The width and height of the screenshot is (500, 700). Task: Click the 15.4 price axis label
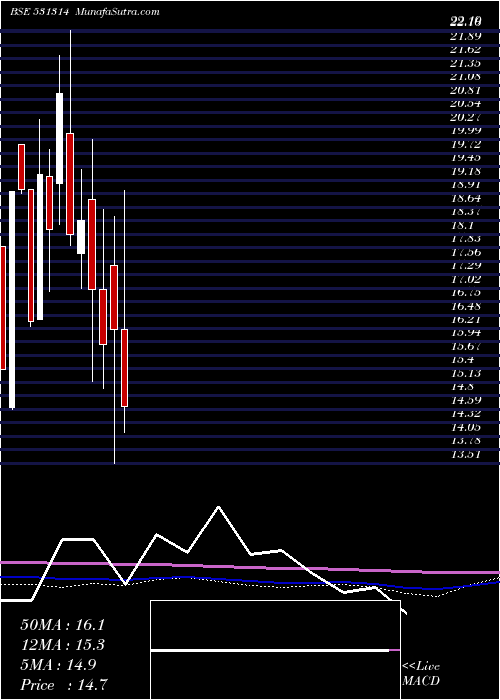(x=462, y=360)
